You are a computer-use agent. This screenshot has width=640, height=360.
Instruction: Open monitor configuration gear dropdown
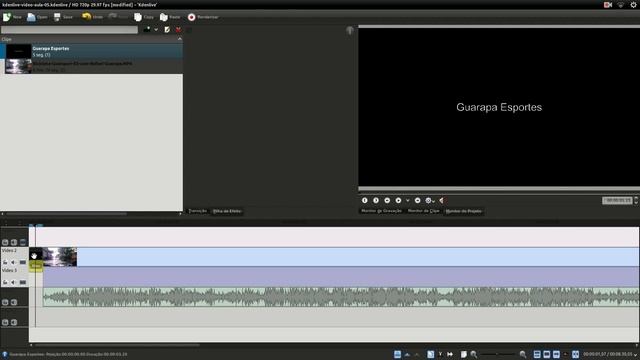[x=430, y=200]
